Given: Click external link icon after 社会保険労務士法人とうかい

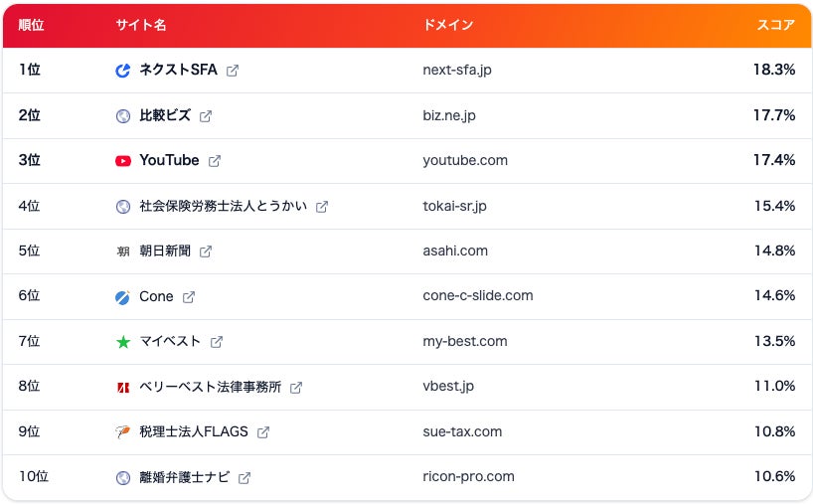Looking at the screenshot, I should click(x=321, y=207).
